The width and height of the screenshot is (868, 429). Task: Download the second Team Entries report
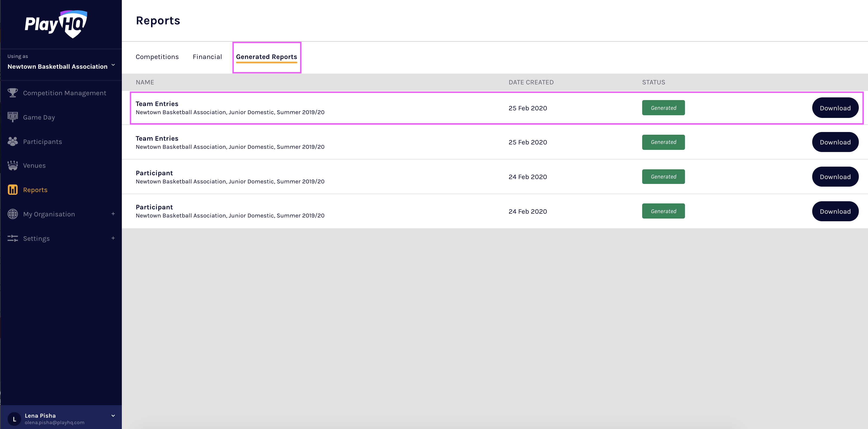tap(835, 142)
